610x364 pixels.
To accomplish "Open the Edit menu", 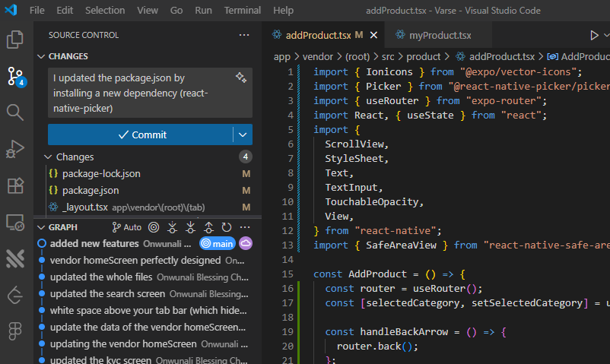I will point(65,10).
